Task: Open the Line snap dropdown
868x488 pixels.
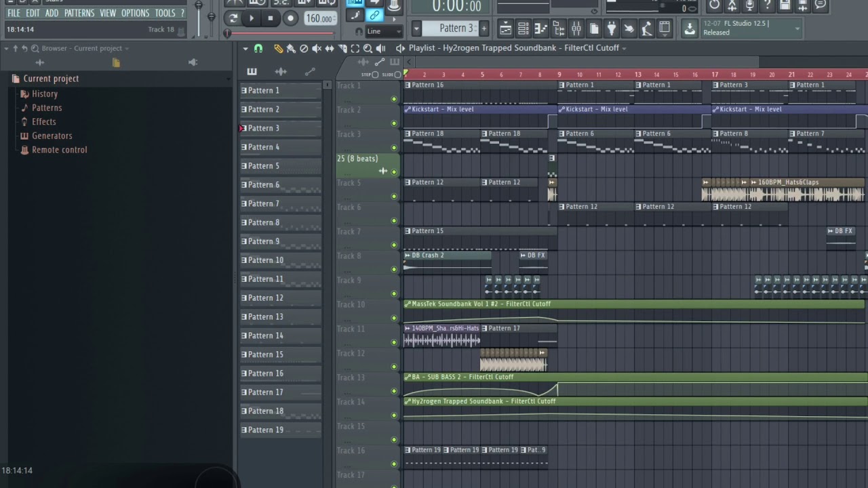Action: point(384,31)
